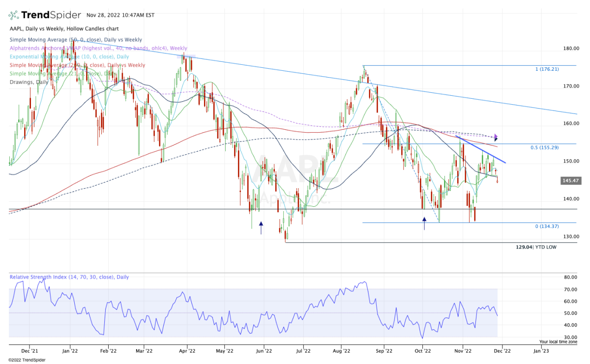Click the Aug '22 date axis label
590x364 pixels.
(x=341, y=351)
